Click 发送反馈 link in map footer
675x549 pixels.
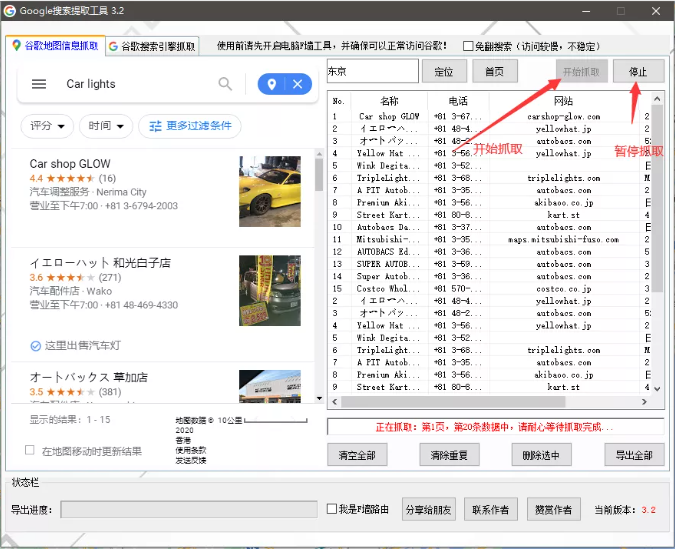click(191, 461)
